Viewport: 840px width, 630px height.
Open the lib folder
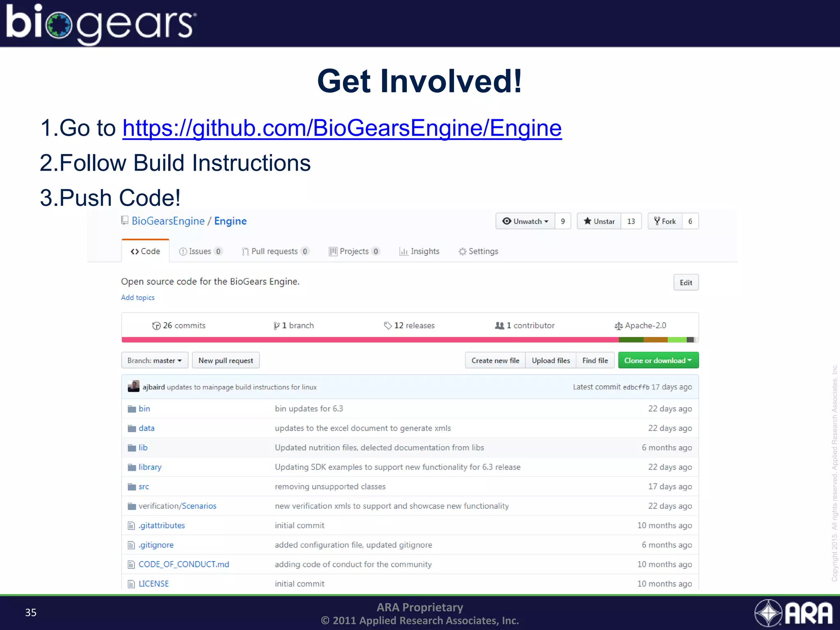[143, 447]
